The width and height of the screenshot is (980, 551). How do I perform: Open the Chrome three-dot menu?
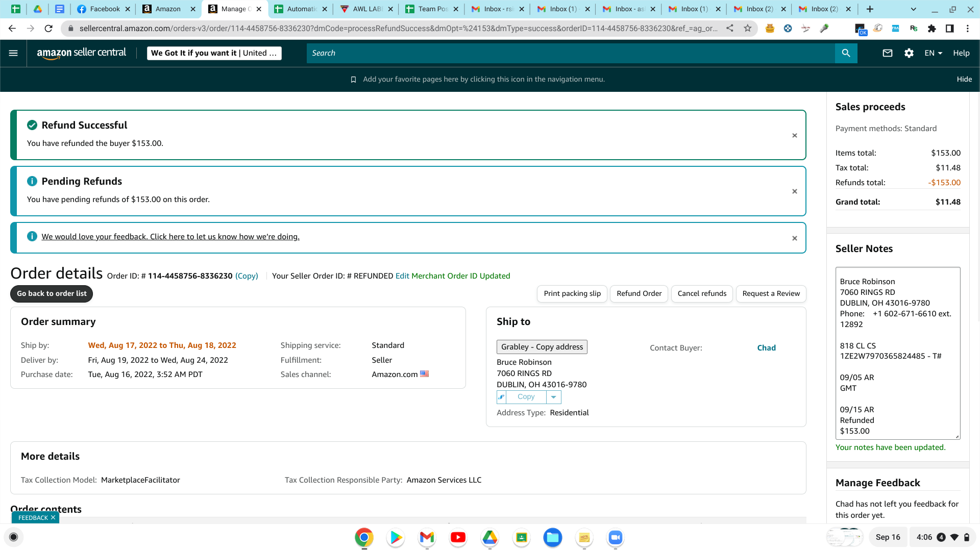pos(968,29)
